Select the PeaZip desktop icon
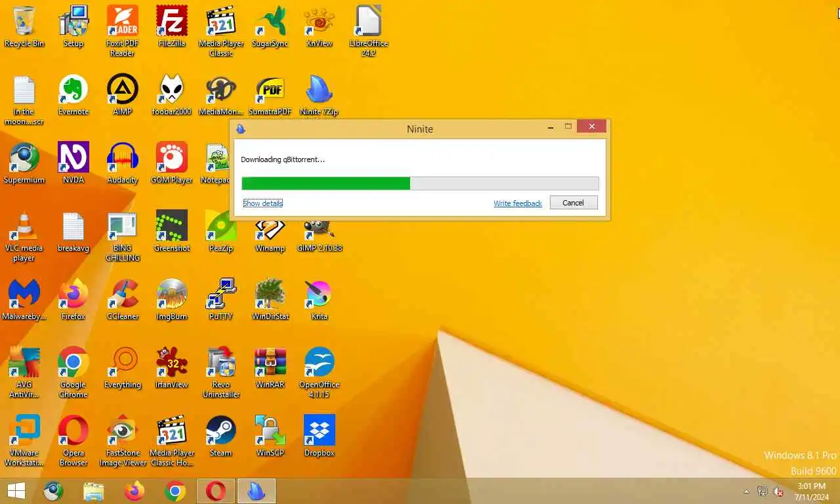Screen dimensions: 840x504 (x=221, y=232)
